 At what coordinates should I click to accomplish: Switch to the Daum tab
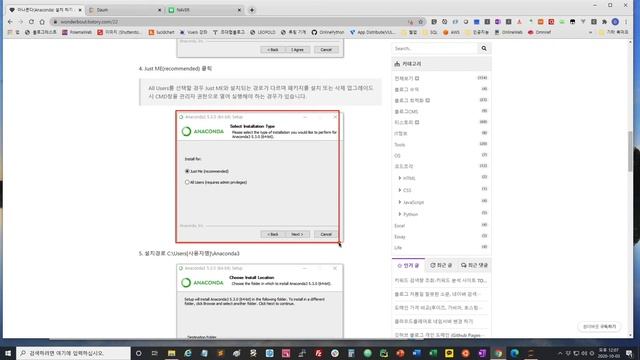point(124,10)
